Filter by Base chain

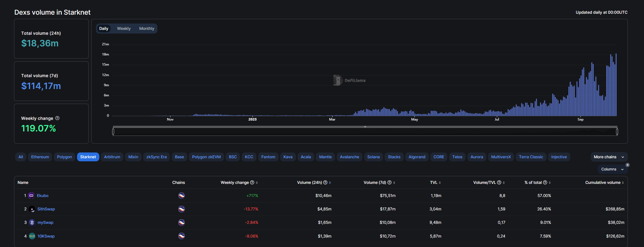tap(179, 157)
